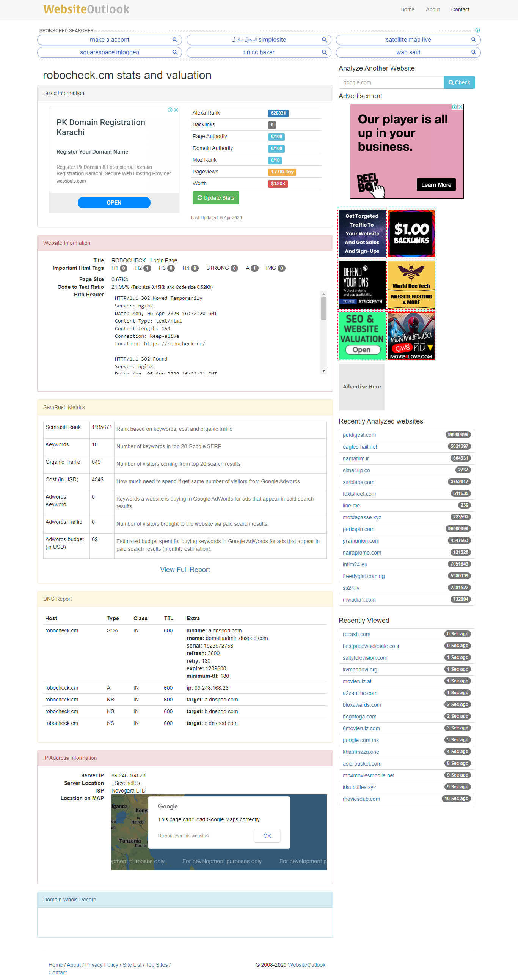Image resolution: width=518 pixels, height=980 pixels.
Task: Click search icon for 'simplesite' search
Action: [x=324, y=39]
